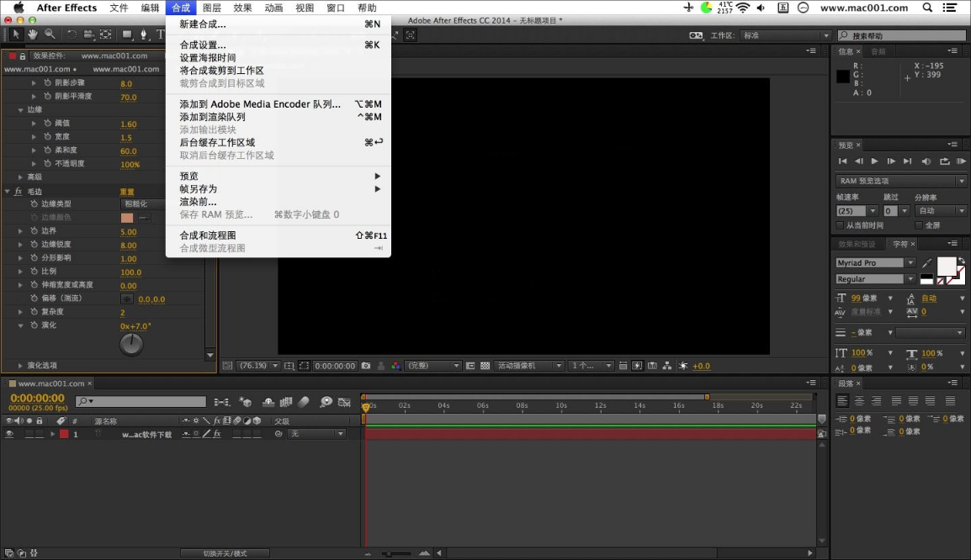Select the Hand tool in toolbar
Viewport: 971px width, 560px height.
tap(33, 34)
